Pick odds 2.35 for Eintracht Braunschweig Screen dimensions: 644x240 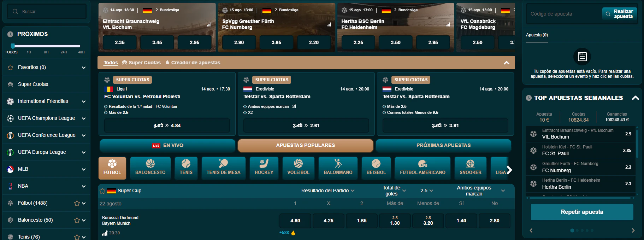click(120, 42)
